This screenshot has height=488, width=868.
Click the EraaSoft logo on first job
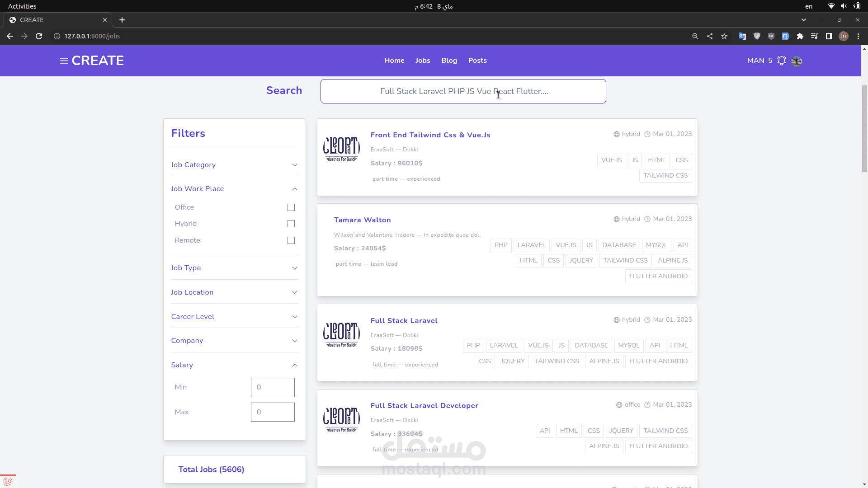(341, 149)
